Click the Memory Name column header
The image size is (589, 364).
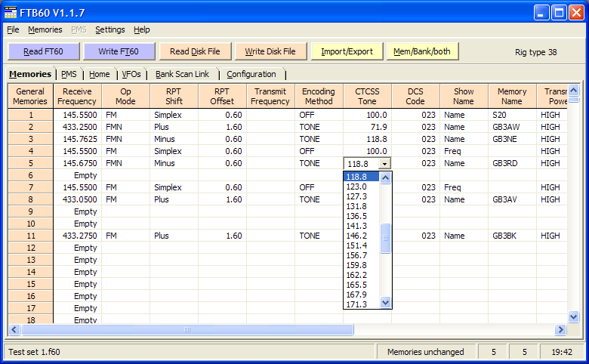click(x=512, y=96)
